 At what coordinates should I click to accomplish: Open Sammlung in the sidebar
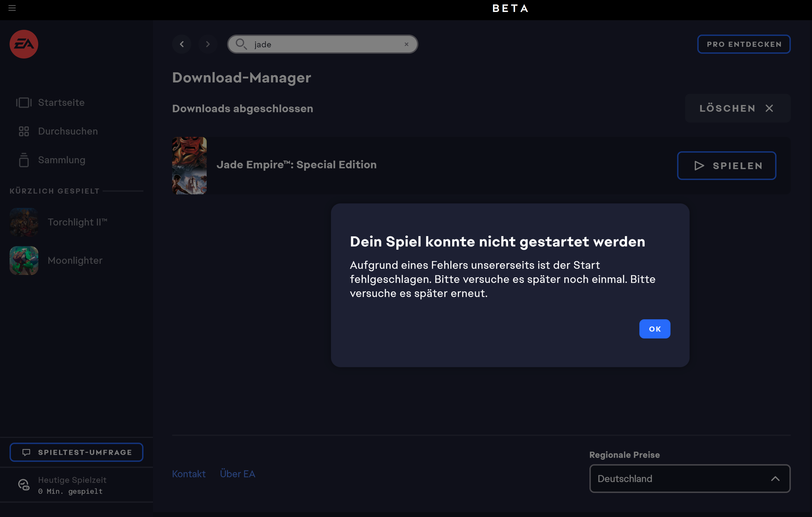[x=62, y=160]
